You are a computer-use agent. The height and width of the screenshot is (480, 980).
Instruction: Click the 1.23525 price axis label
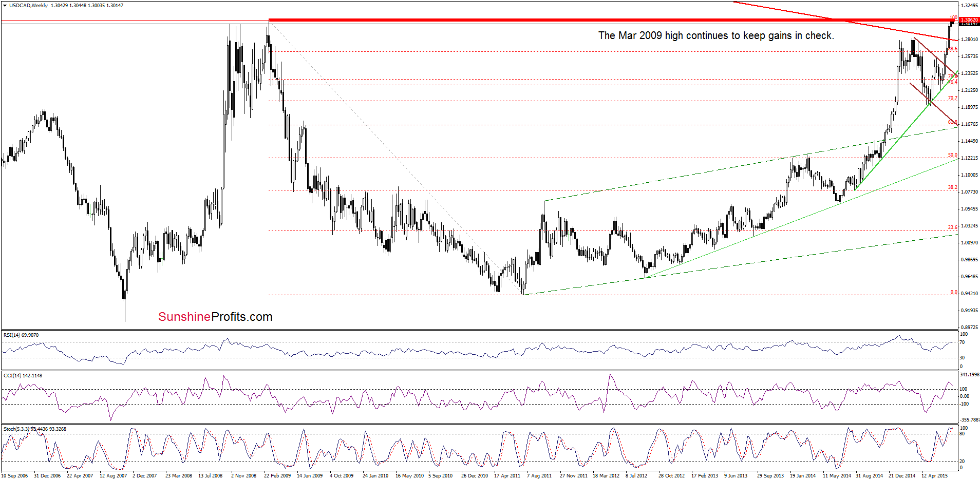pos(969,73)
